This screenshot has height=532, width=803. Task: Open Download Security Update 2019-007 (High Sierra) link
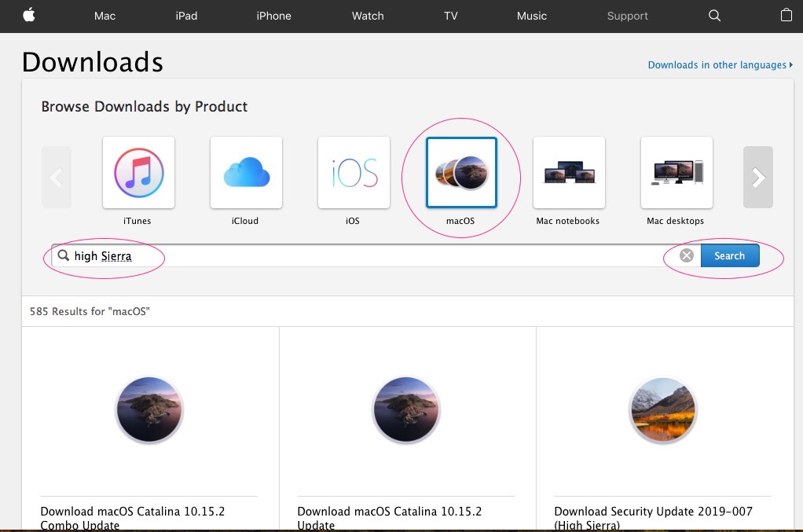click(654, 518)
